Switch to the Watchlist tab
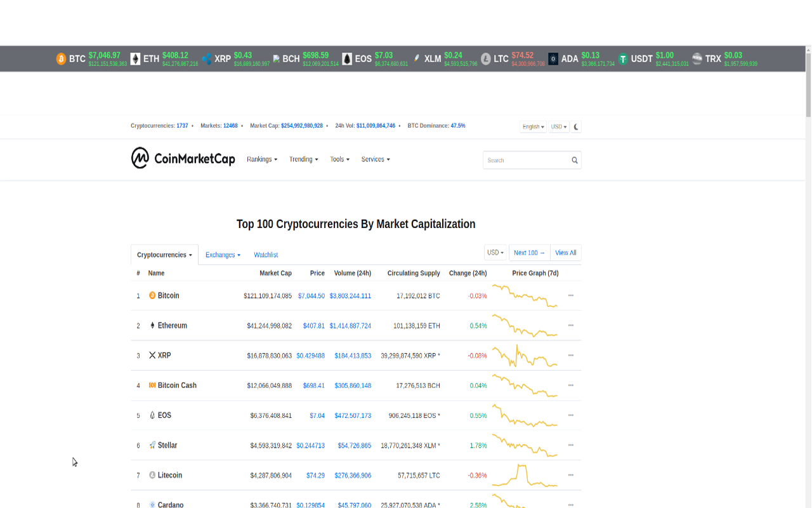 click(x=266, y=255)
